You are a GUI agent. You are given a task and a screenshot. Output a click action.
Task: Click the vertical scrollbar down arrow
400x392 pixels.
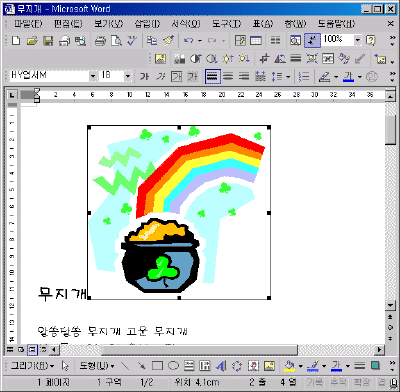[390, 305]
